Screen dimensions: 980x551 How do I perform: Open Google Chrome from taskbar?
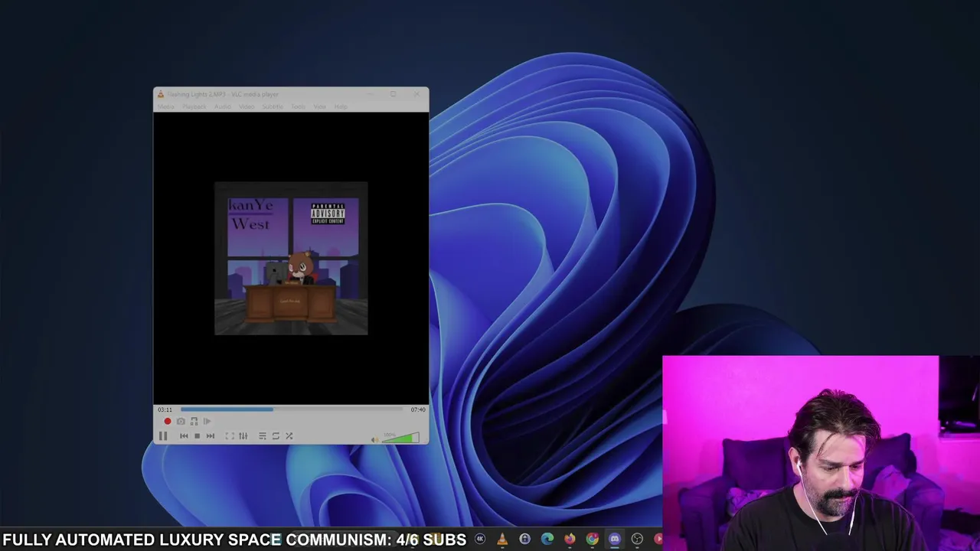(x=592, y=540)
